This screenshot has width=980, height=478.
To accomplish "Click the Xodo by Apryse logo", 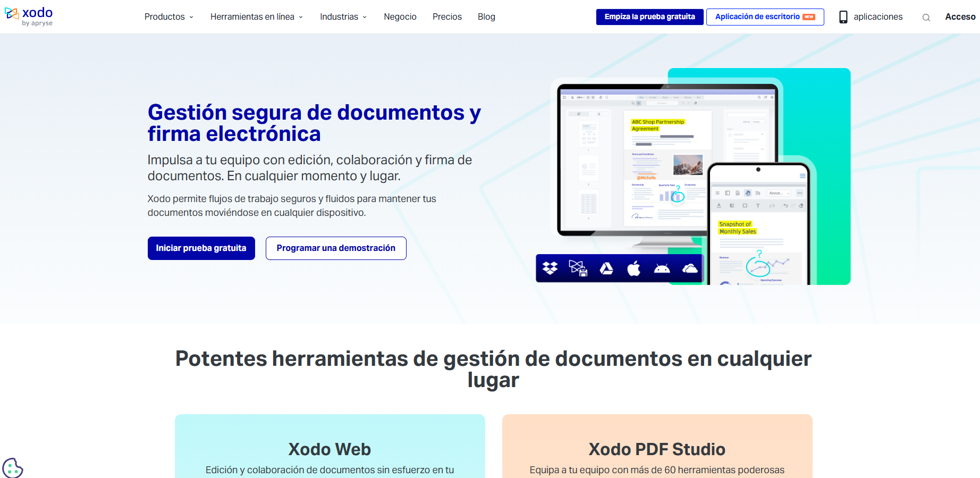I will coord(29,16).
